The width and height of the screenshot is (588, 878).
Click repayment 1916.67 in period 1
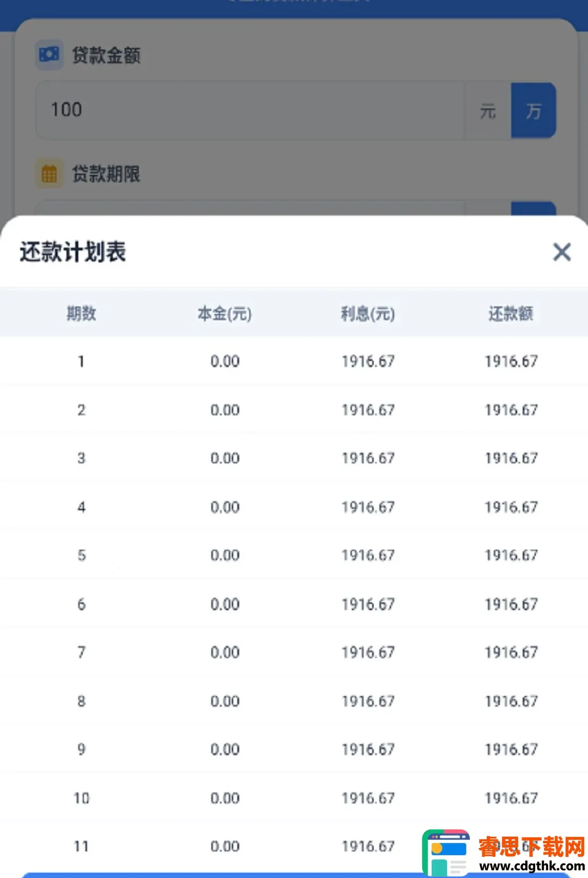tap(511, 361)
